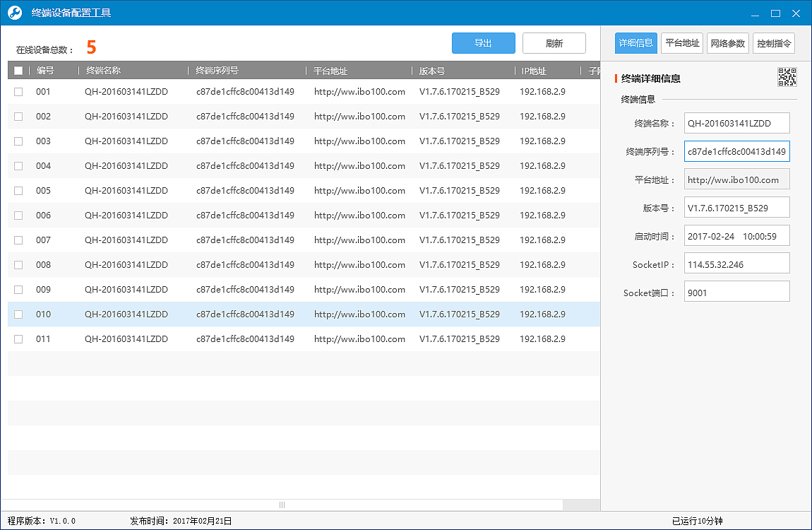Click the wrench app icon in title bar
The height and width of the screenshot is (530, 812).
point(15,13)
